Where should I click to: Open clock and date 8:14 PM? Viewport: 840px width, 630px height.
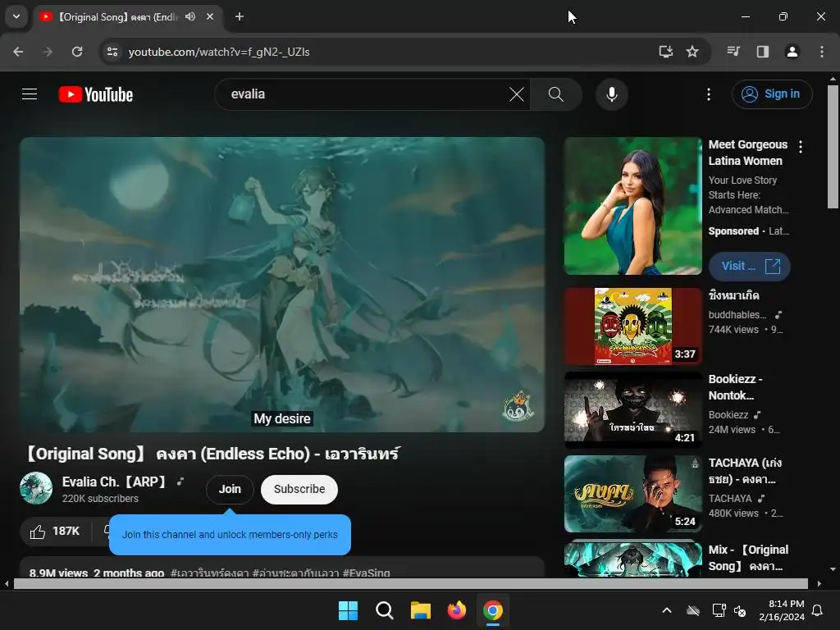point(782,610)
